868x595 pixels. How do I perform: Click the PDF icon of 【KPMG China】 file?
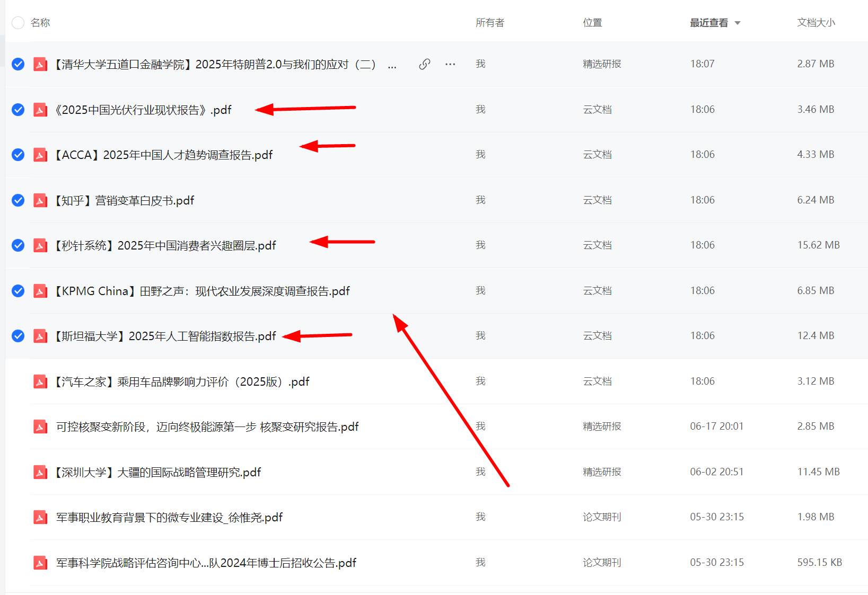click(40, 291)
